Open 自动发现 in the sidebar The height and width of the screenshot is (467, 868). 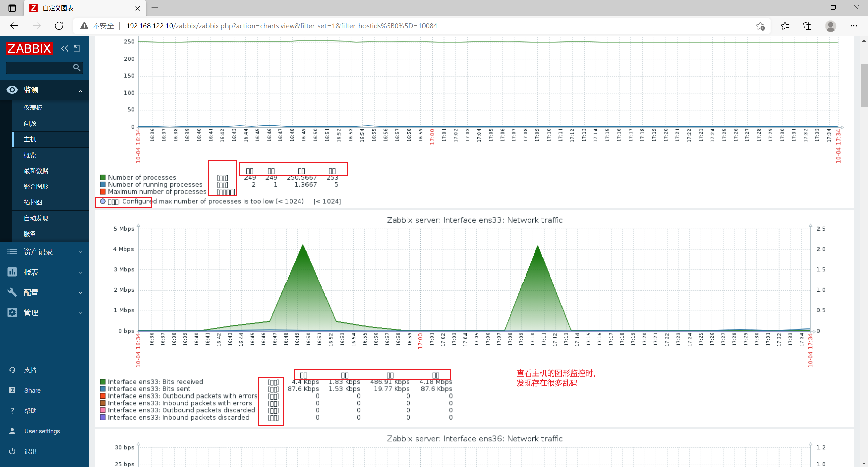[x=36, y=218]
